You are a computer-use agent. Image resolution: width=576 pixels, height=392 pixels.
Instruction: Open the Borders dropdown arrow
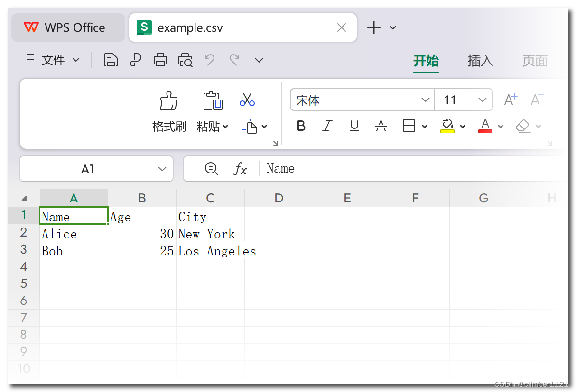[425, 127]
